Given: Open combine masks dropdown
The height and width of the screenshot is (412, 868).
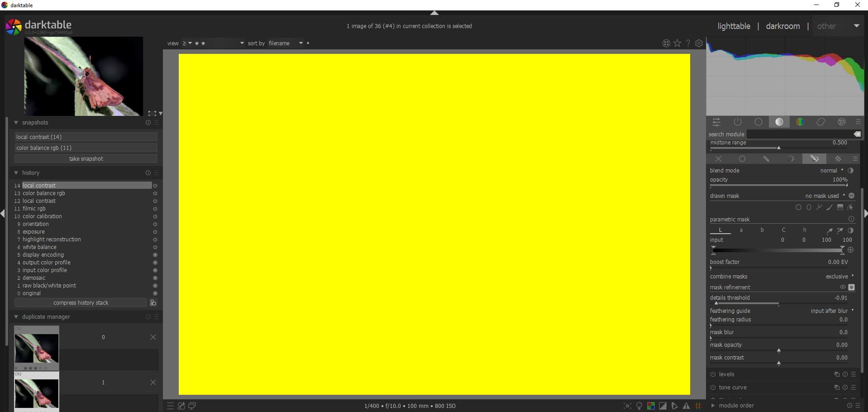Looking at the screenshot, I should tap(839, 277).
